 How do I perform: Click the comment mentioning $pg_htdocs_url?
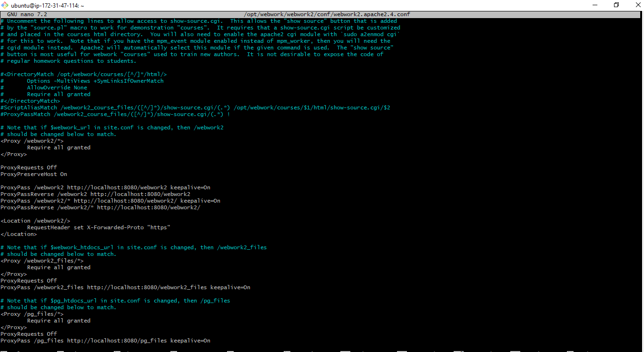pos(115,301)
